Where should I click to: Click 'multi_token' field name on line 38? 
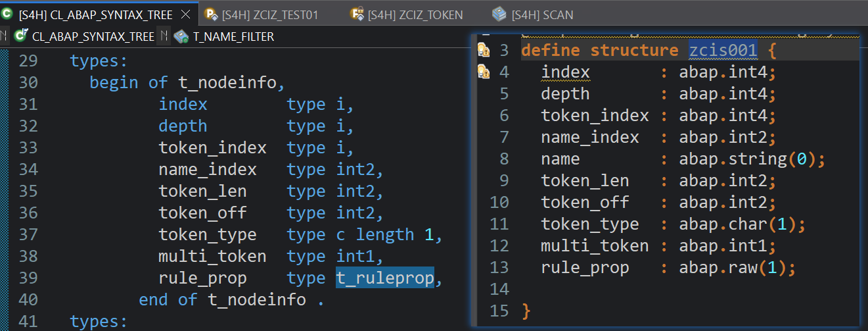pyautogui.click(x=212, y=257)
